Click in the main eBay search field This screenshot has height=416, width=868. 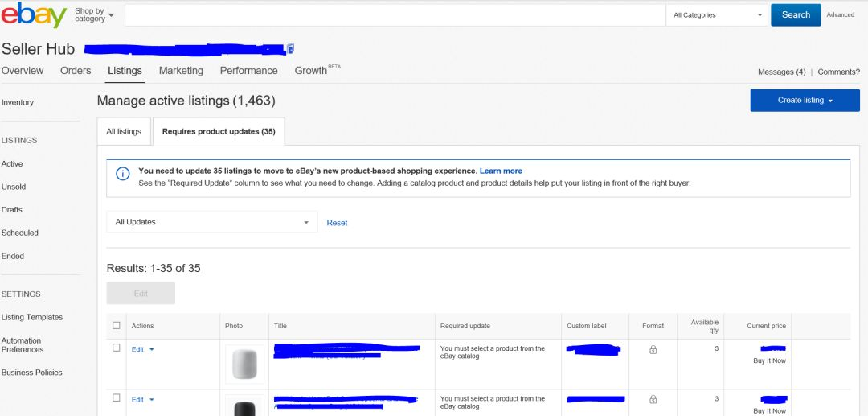(395, 15)
